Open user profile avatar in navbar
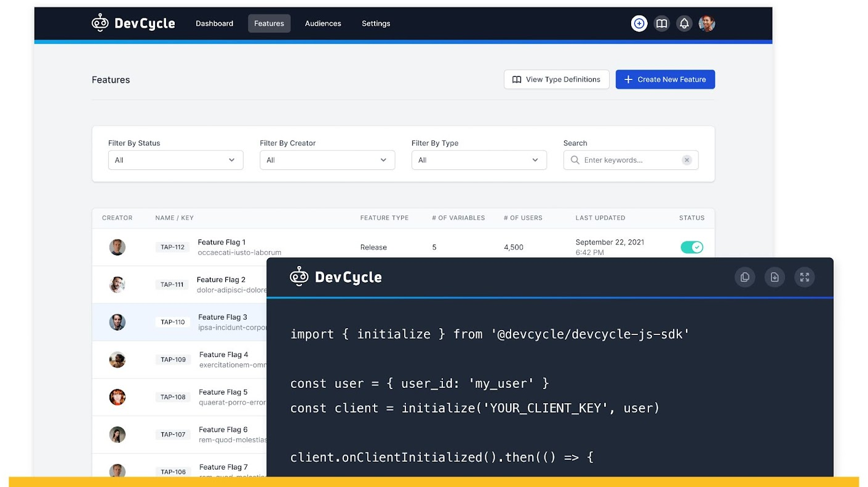 click(707, 23)
